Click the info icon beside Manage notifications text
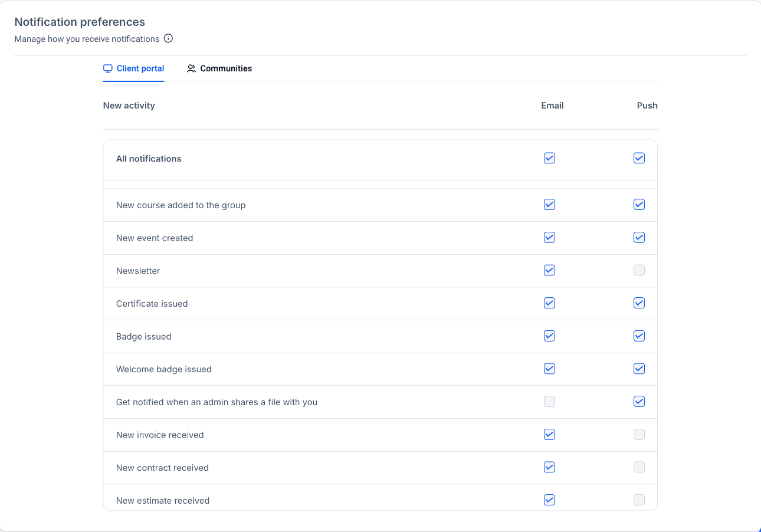 (x=168, y=39)
